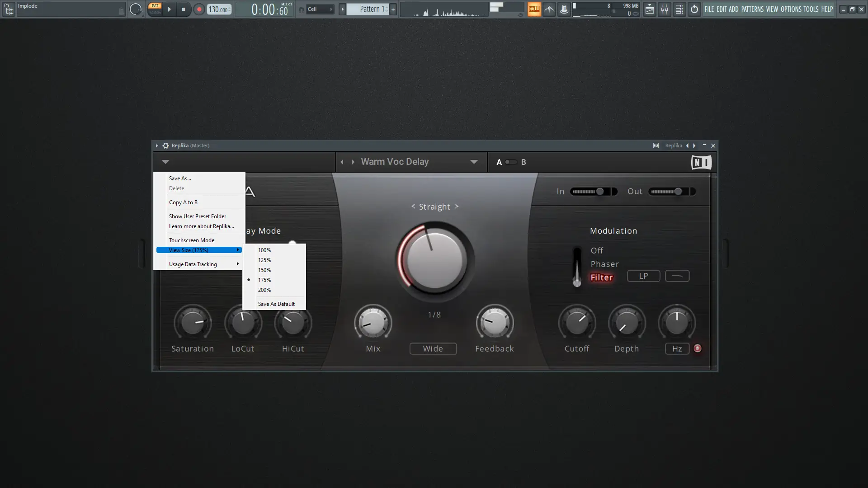This screenshot has width=868, height=488.
Task: Open Replika plugin settings gear
Action: point(166,145)
